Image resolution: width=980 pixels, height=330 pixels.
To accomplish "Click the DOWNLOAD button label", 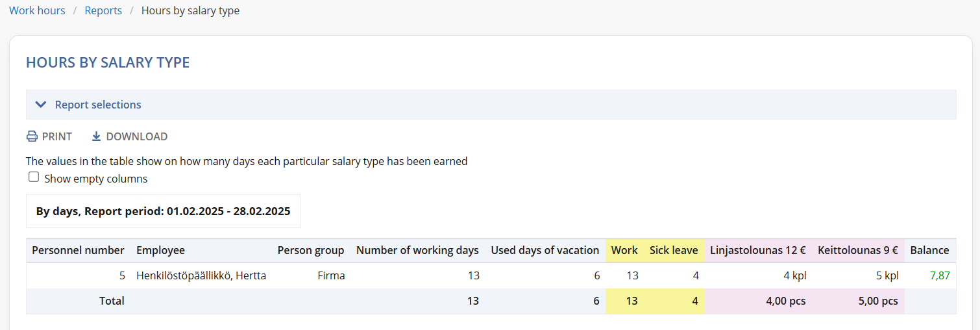I will tap(137, 136).
